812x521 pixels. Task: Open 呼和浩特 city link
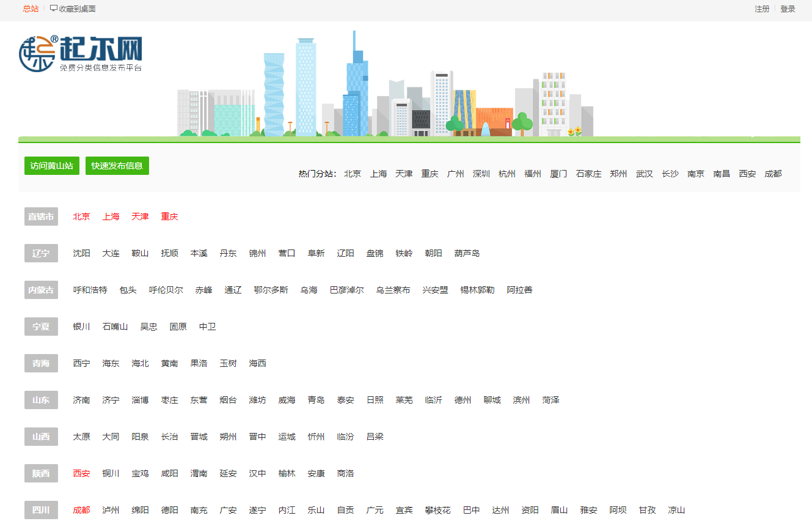pyautogui.click(x=90, y=290)
